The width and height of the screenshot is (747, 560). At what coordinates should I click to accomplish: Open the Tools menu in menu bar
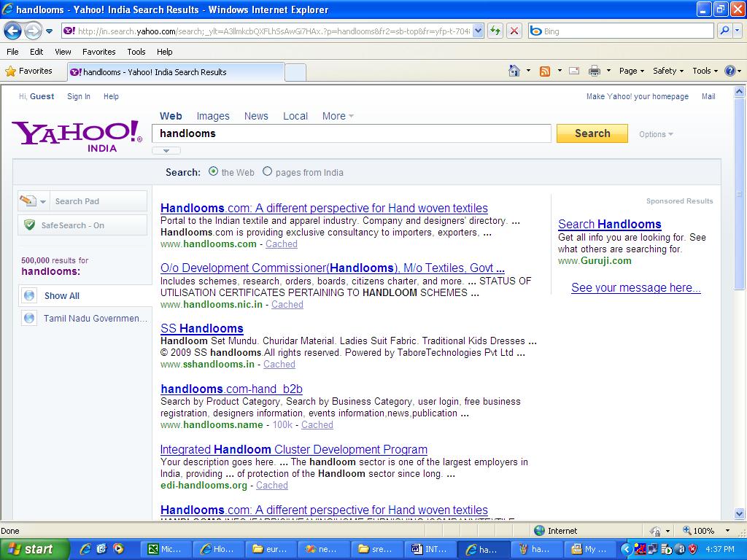click(136, 52)
